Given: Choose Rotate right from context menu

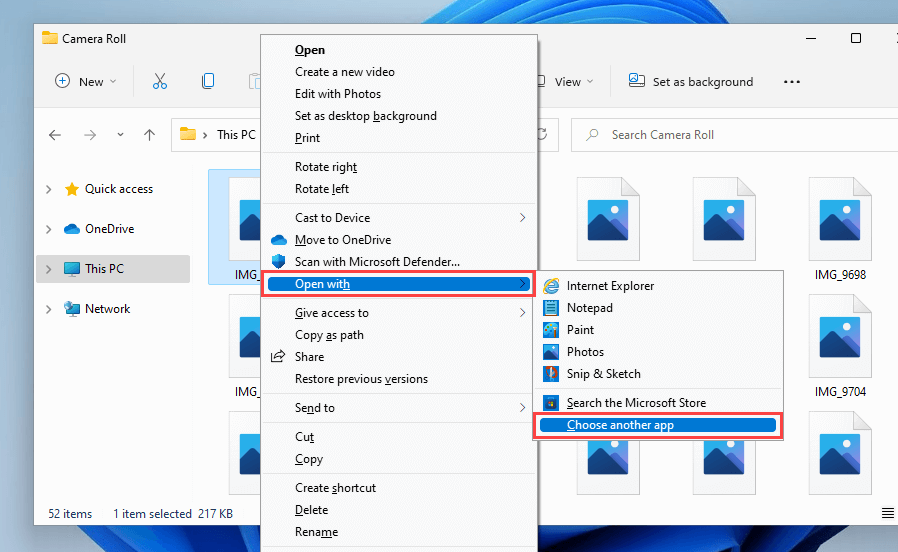Looking at the screenshot, I should coord(326,167).
